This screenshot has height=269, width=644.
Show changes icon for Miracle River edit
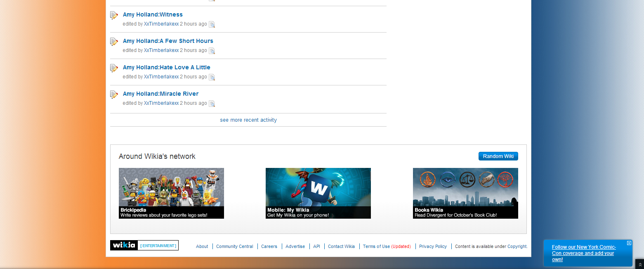coord(212,104)
